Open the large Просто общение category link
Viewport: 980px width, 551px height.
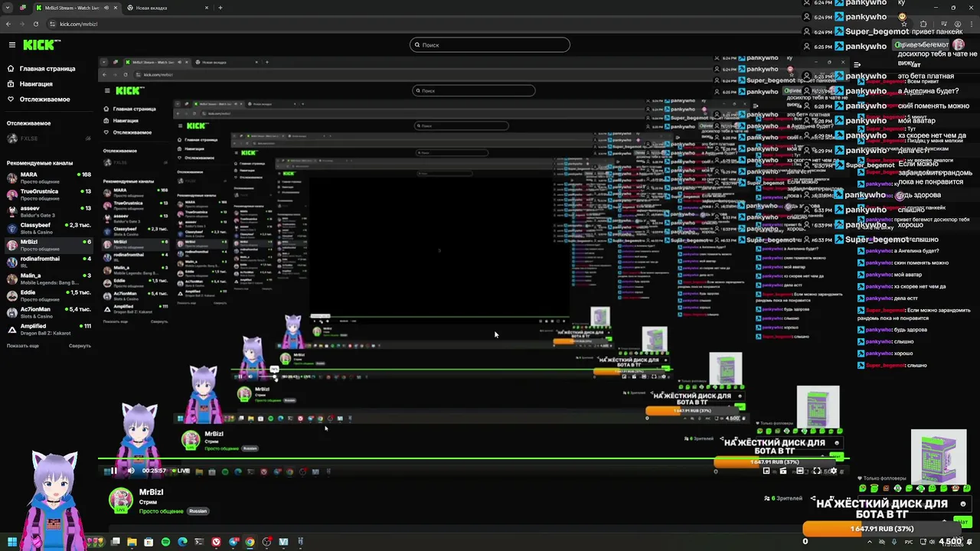click(x=161, y=511)
